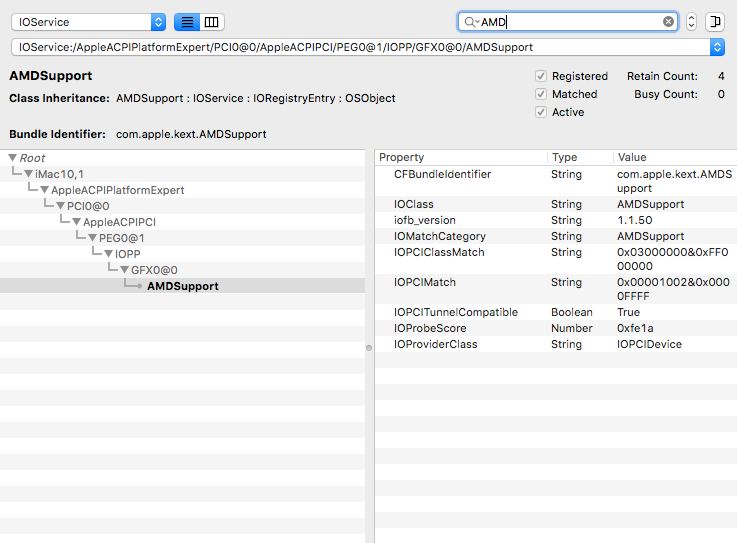The image size is (737, 543).
Task: Toggle the Matched checkbox
Action: coord(541,94)
